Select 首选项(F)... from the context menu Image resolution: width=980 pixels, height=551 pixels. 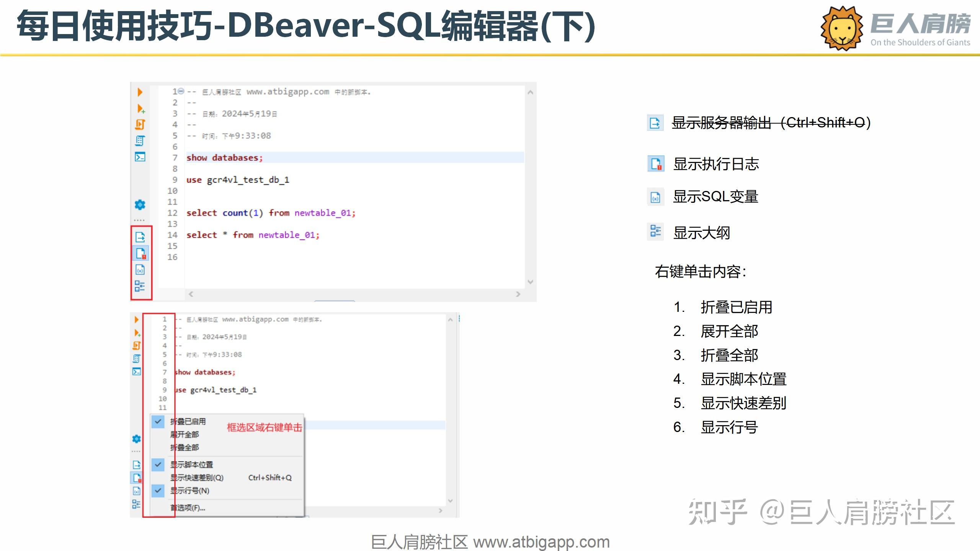[188, 508]
